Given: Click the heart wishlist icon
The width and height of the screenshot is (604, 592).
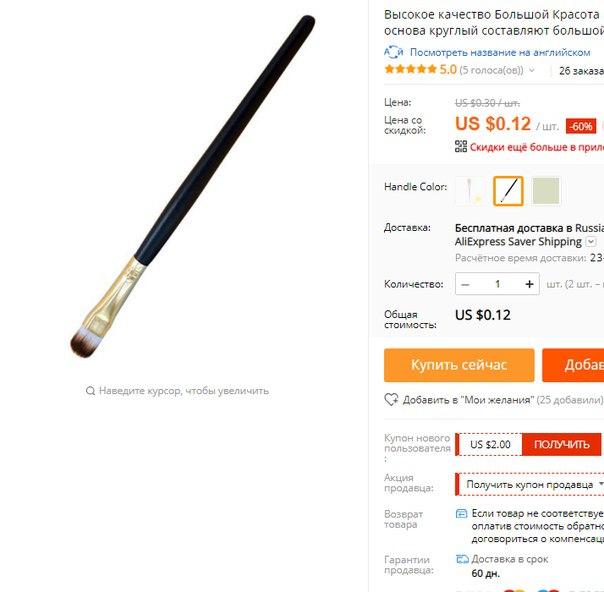Looking at the screenshot, I should click(x=391, y=399).
